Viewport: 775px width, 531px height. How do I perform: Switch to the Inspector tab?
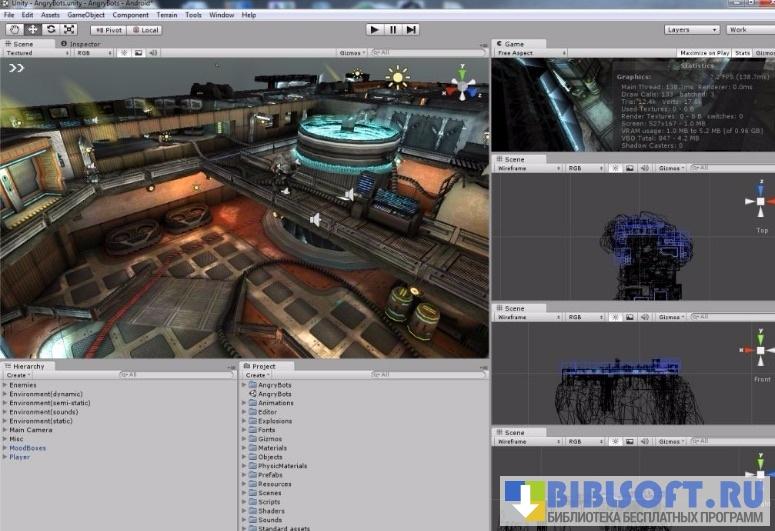[x=83, y=44]
